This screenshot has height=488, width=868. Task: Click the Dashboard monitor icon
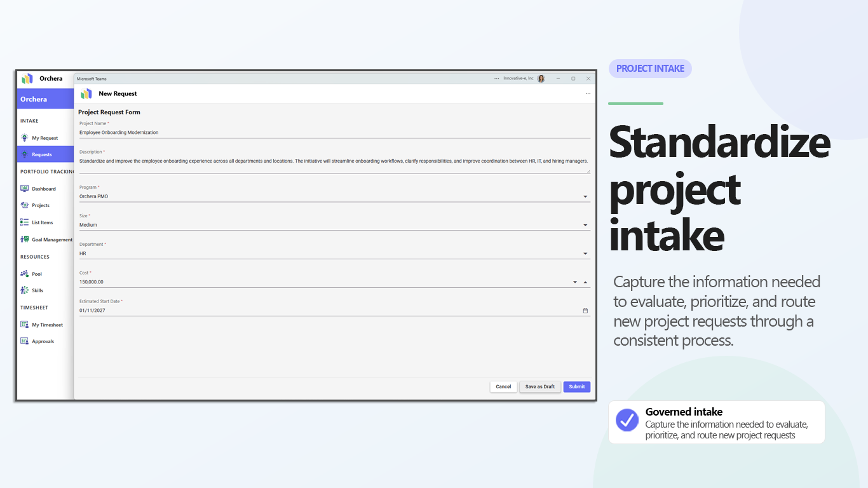pyautogui.click(x=24, y=189)
